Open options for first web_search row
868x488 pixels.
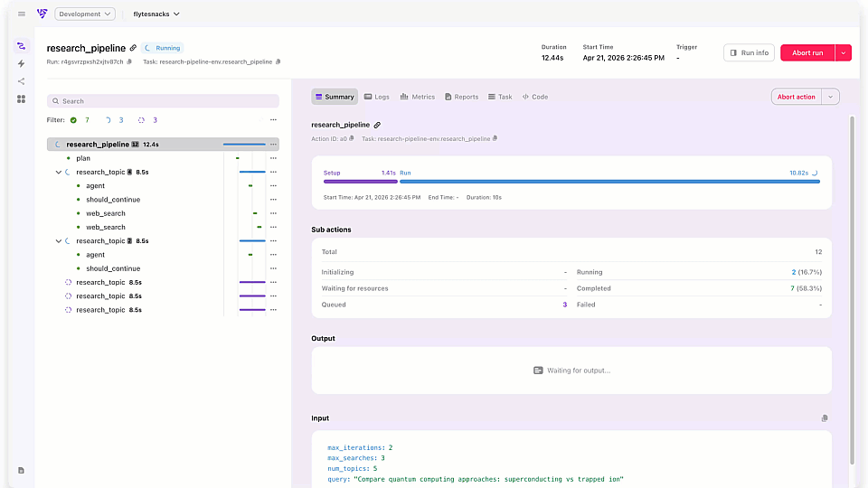[x=273, y=213]
